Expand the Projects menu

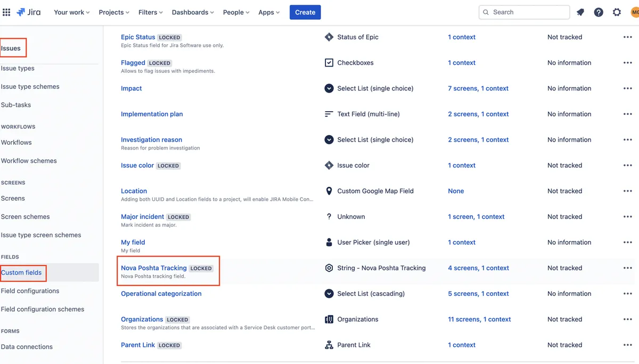[x=114, y=12]
